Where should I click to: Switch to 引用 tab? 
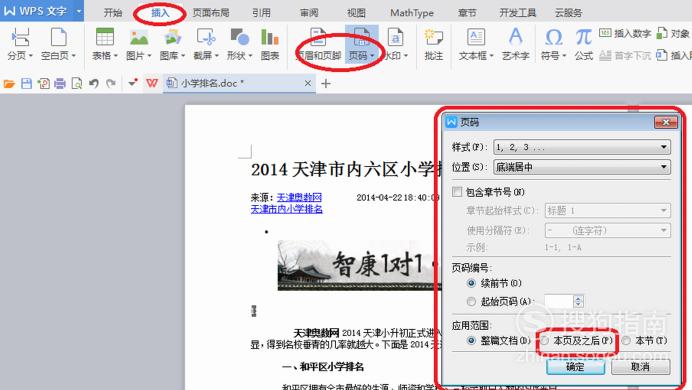coord(261,13)
